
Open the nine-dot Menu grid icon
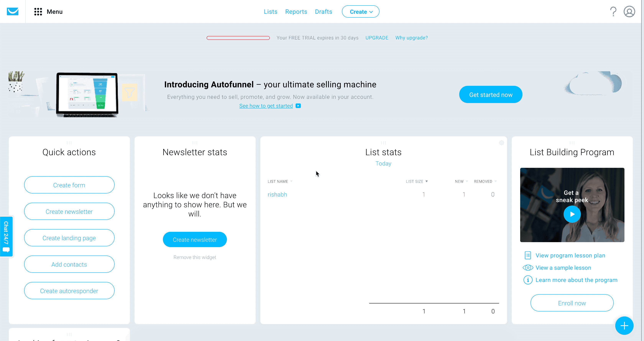coord(38,11)
